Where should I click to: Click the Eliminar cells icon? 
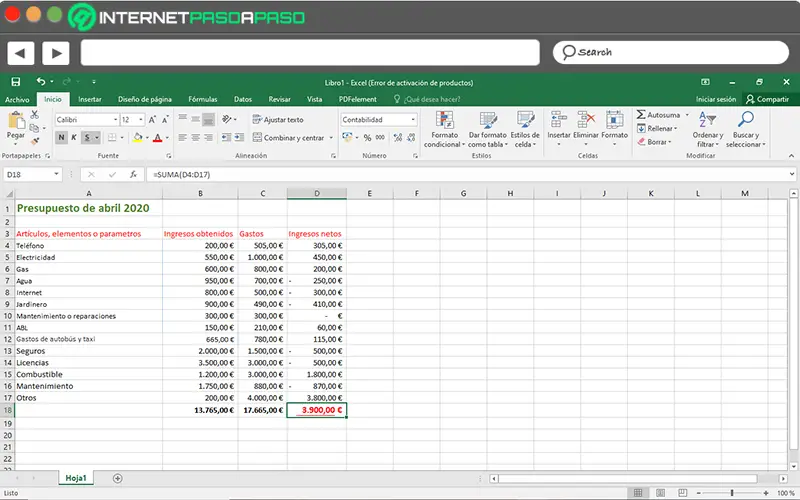coord(587,121)
